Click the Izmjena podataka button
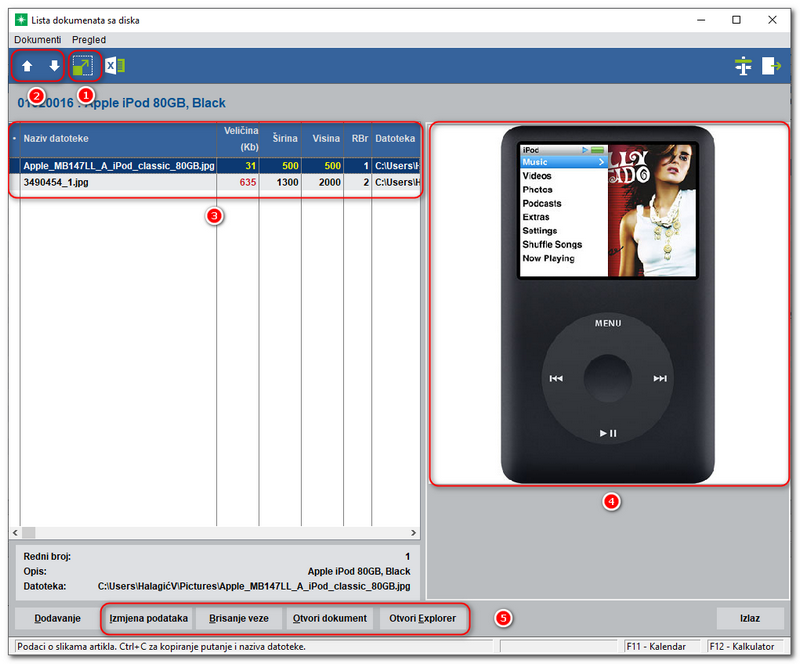Image resolution: width=800 pixels, height=664 pixels. [x=148, y=619]
